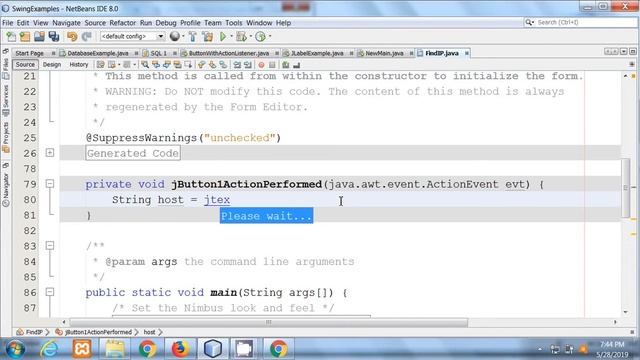Click the Open Project toolbar icon
The height and width of the screenshot is (360, 640).
pos(39,37)
